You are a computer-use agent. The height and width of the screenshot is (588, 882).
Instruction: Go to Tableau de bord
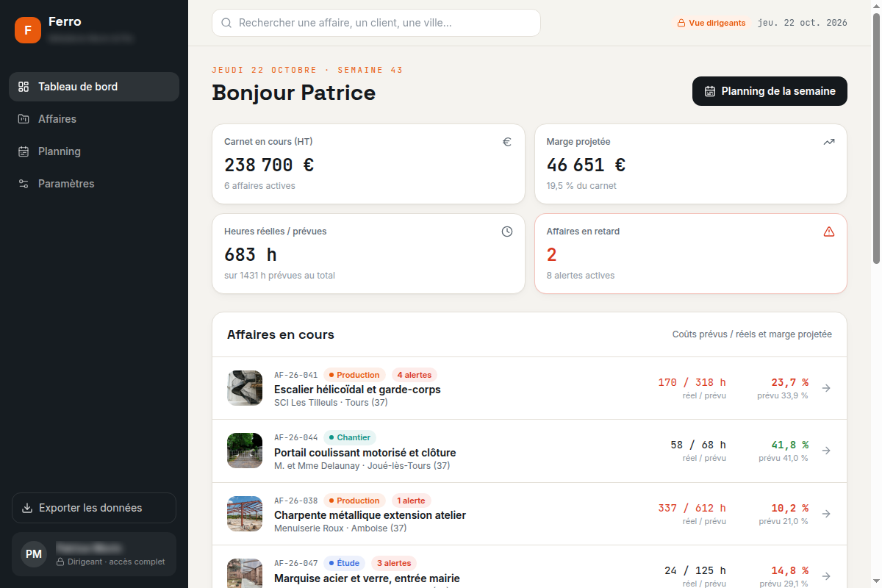94,87
